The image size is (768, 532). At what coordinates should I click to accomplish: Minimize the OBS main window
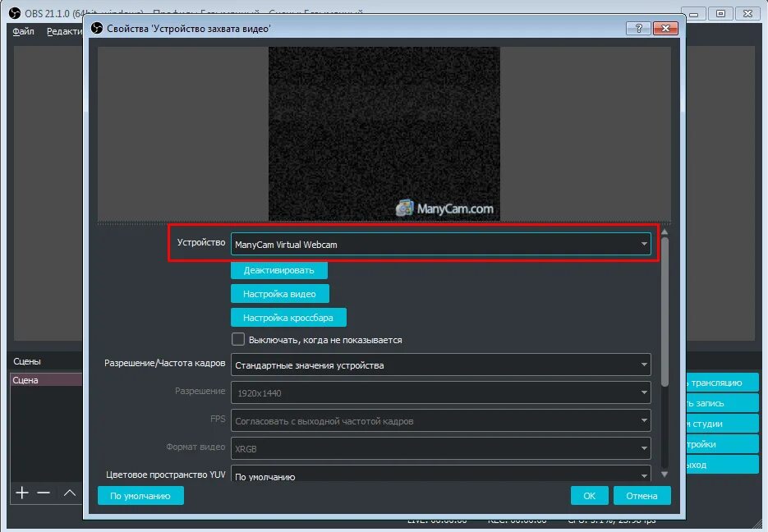[694, 14]
